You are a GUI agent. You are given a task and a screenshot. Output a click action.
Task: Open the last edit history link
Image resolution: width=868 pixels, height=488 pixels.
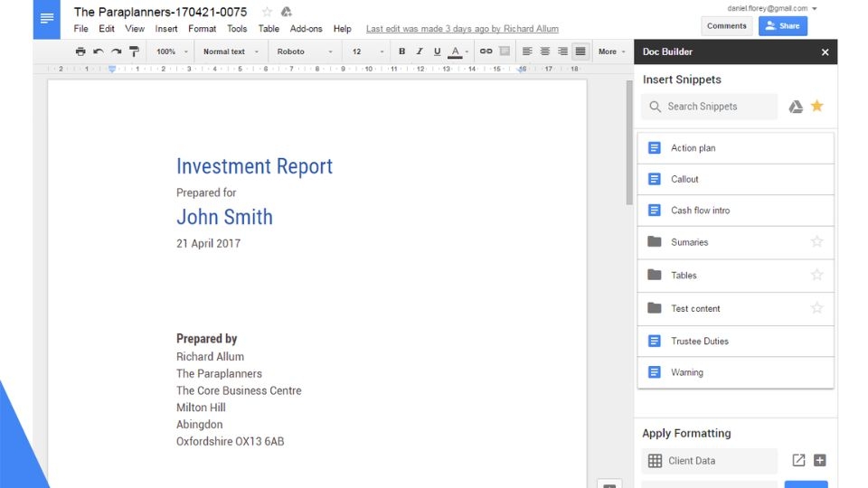coord(462,29)
